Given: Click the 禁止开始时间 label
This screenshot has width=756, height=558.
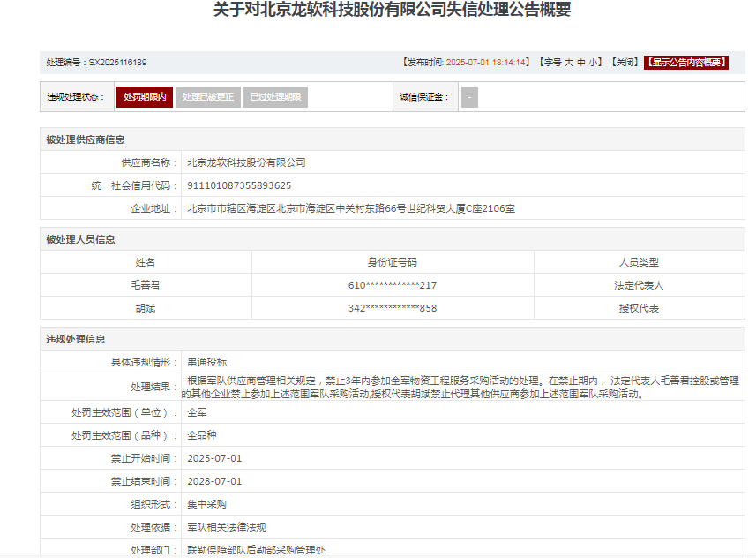Looking at the screenshot, I should pos(144,458).
